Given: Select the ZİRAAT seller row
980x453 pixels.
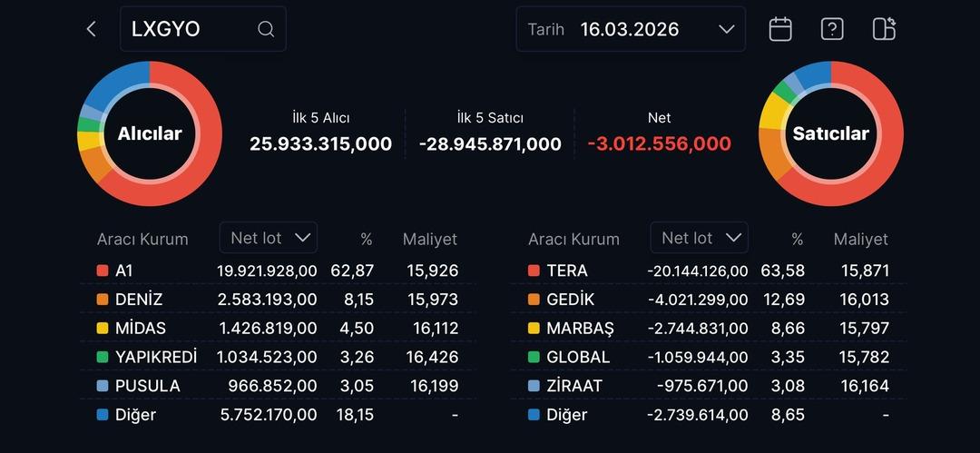Looking at the screenshot, I should (x=708, y=386).
